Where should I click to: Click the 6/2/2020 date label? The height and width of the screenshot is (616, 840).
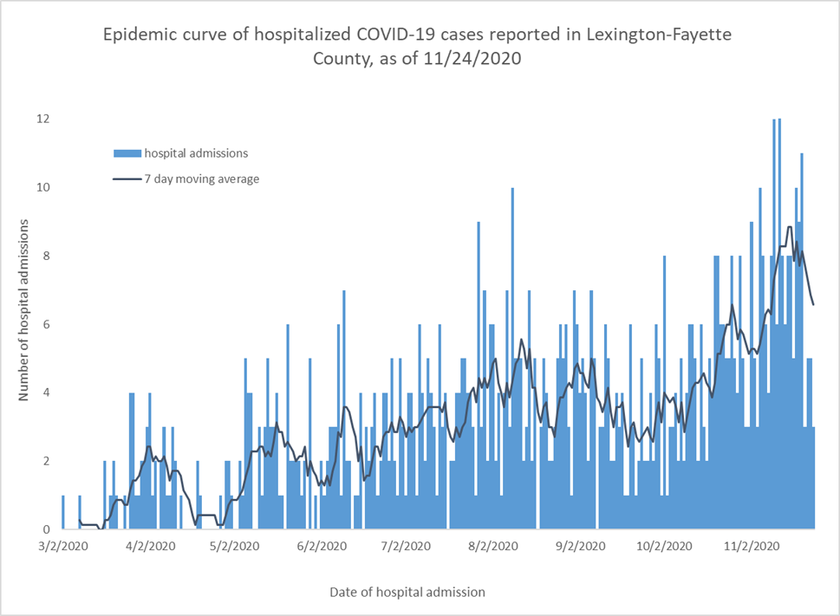(322, 547)
